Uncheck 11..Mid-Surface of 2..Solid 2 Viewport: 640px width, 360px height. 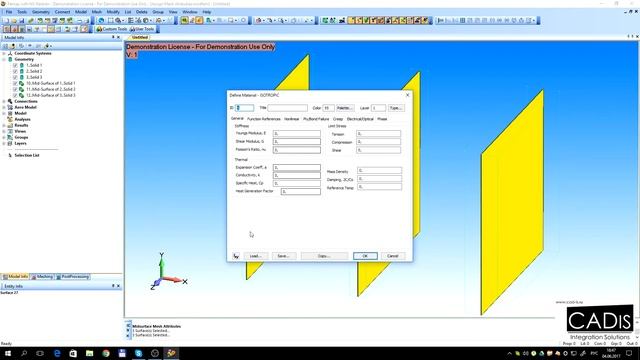pyautogui.click(x=16, y=89)
